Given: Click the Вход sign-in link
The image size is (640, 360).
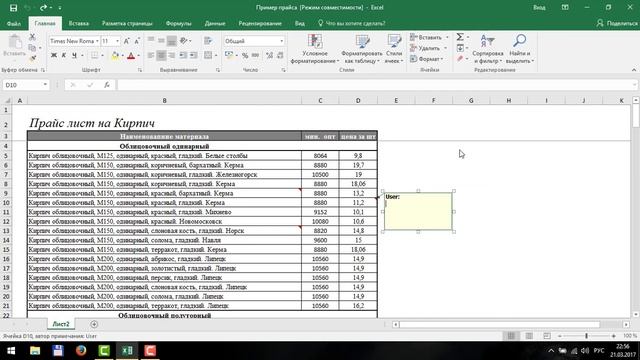Looking at the screenshot, I should 539,8.
